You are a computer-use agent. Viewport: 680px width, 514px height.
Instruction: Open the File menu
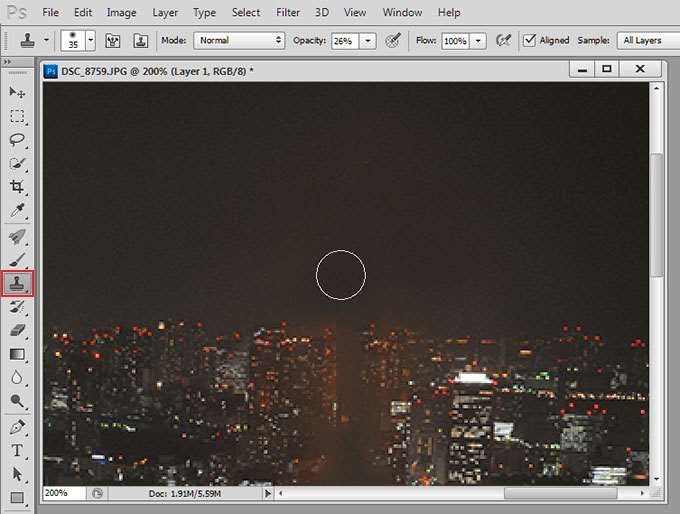(50, 13)
